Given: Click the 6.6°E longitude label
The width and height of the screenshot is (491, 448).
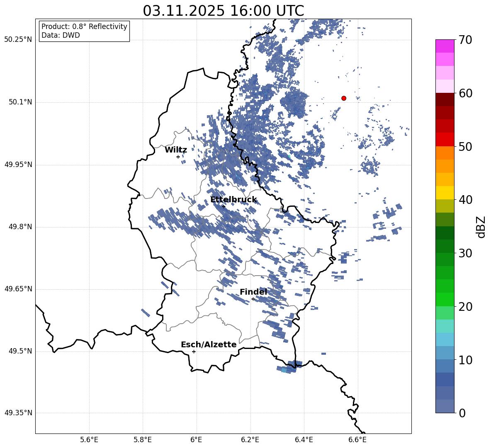Looking at the screenshot, I should [357, 440].
